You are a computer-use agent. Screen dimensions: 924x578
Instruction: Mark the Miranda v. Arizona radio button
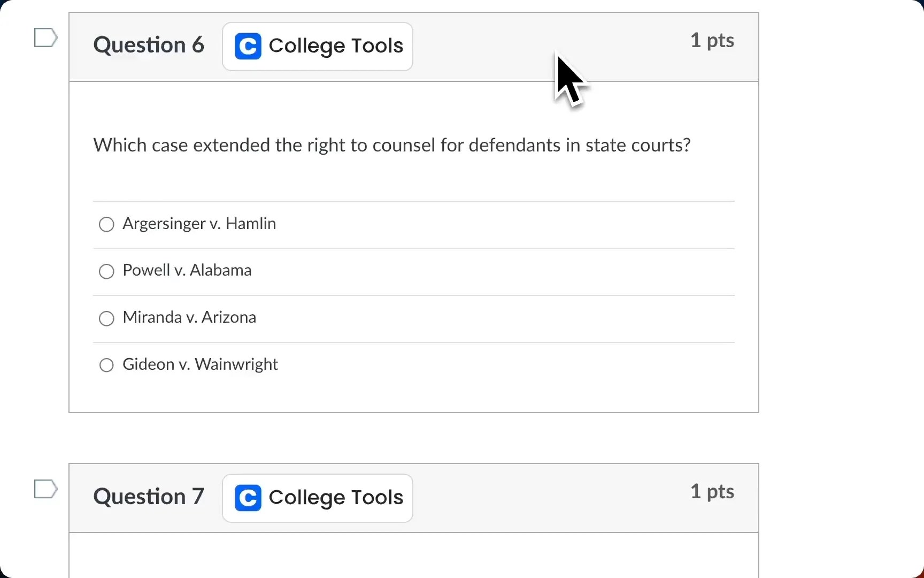pos(107,318)
